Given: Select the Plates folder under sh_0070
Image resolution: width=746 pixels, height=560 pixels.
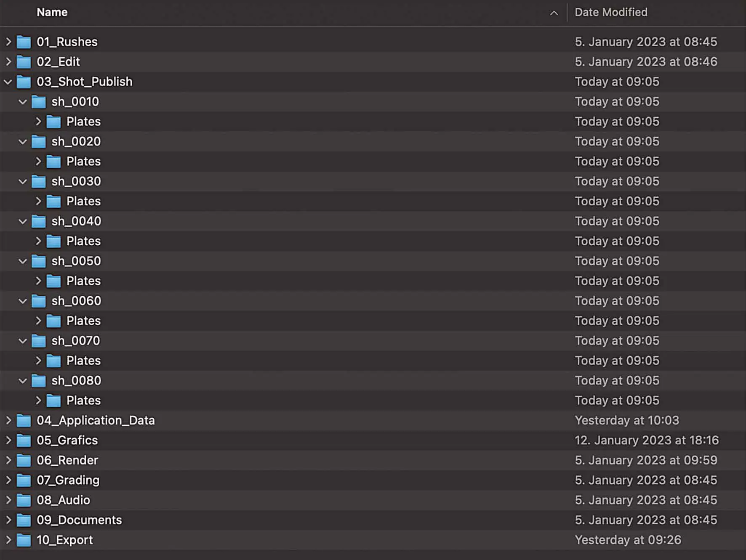Looking at the screenshot, I should [x=83, y=361].
